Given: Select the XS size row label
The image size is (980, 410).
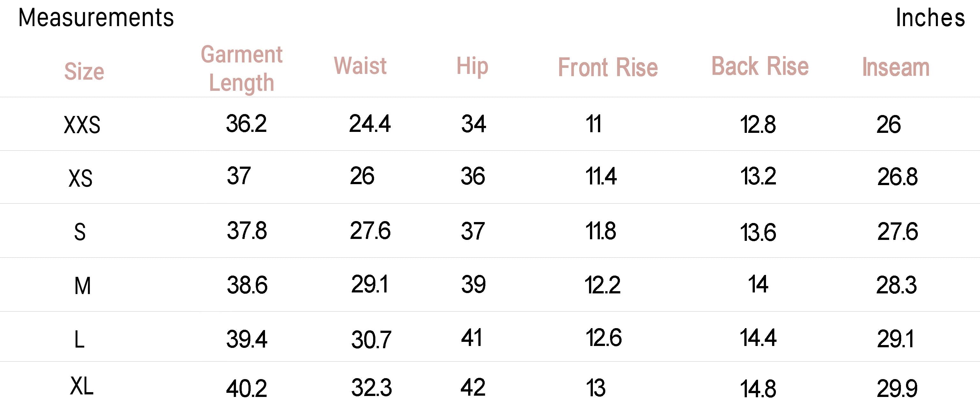Looking at the screenshot, I should (80, 178).
